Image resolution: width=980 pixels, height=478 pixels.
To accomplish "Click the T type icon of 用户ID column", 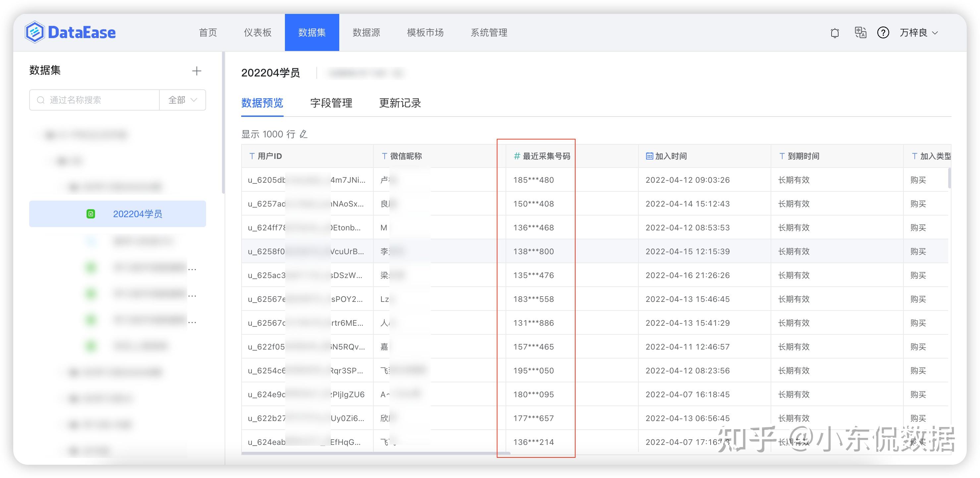I will (252, 156).
